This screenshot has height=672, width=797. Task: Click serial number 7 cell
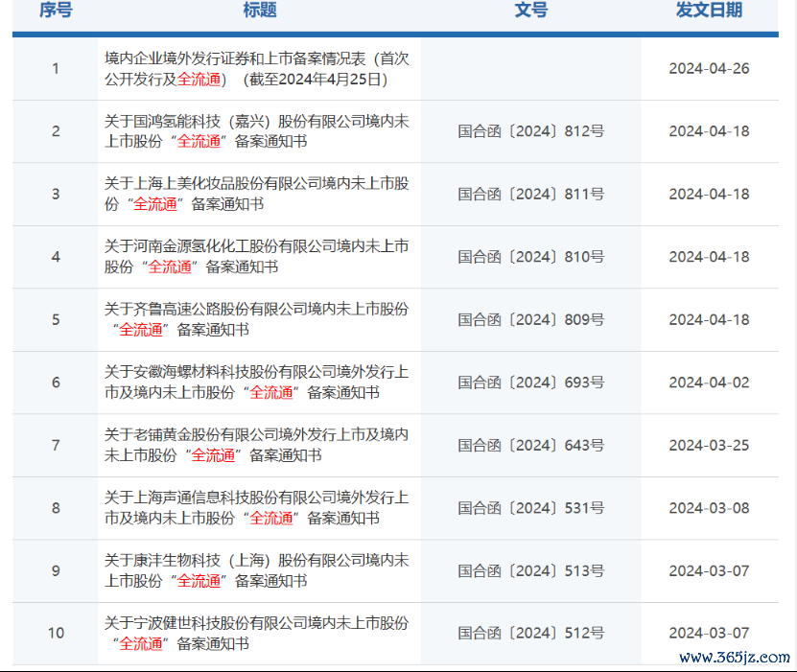(56, 446)
